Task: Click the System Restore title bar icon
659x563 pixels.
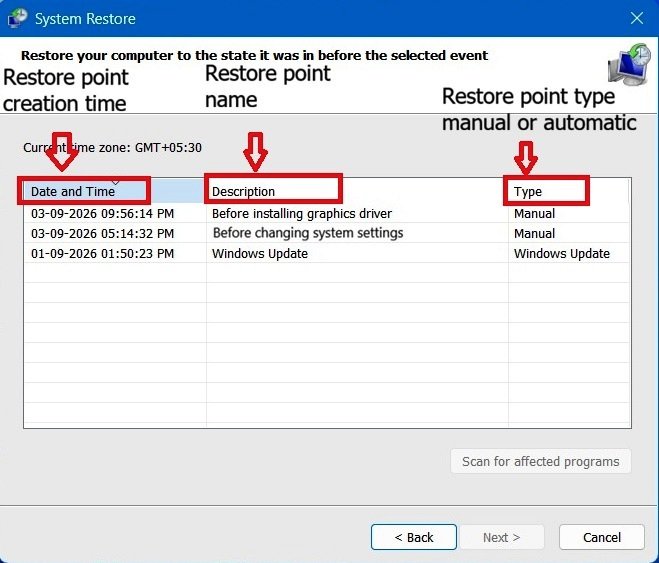Action: pyautogui.click(x=17, y=18)
